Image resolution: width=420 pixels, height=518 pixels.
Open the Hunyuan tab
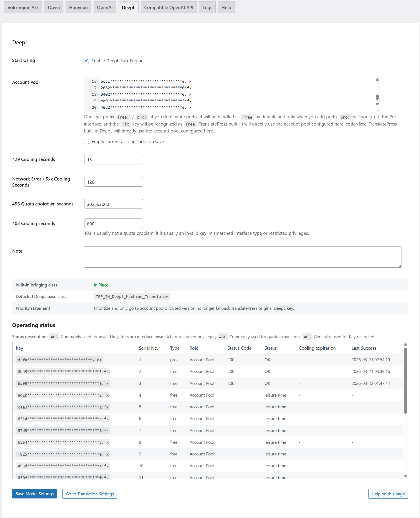78,7
